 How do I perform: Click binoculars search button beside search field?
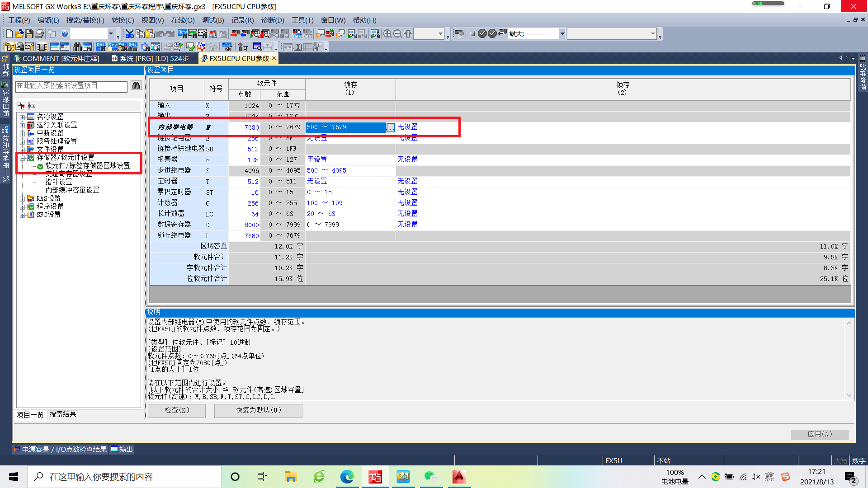click(x=136, y=86)
